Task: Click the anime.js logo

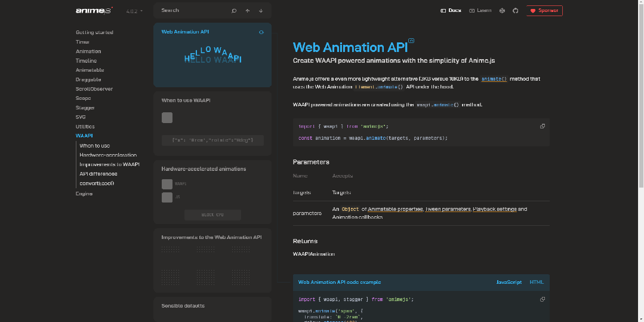Action: point(94,10)
